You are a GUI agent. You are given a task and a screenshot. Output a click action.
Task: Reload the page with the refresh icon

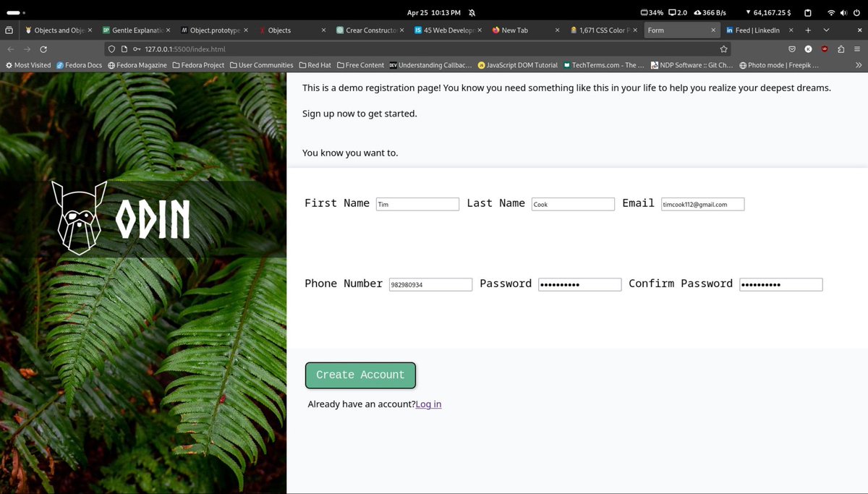[x=43, y=49]
